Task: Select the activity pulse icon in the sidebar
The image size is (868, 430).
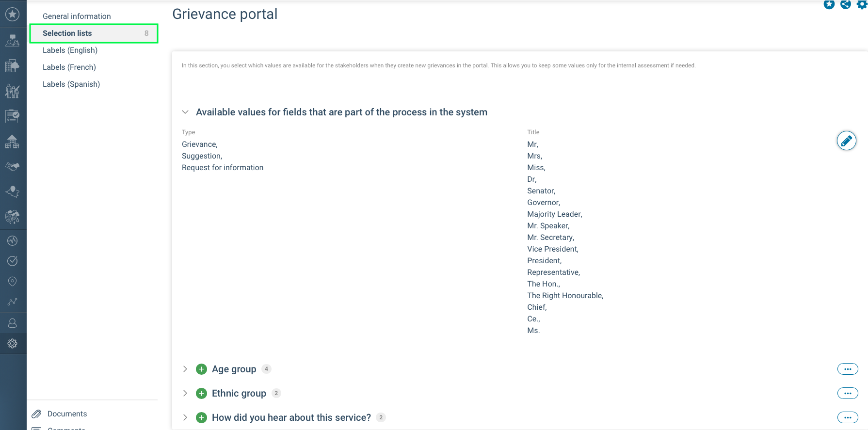Action: pyautogui.click(x=12, y=240)
